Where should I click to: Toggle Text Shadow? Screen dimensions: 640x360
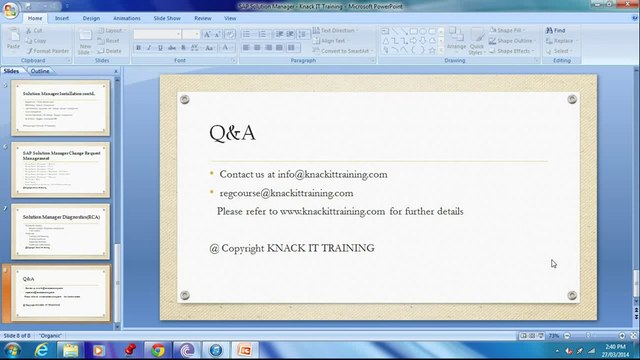click(x=183, y=48)
